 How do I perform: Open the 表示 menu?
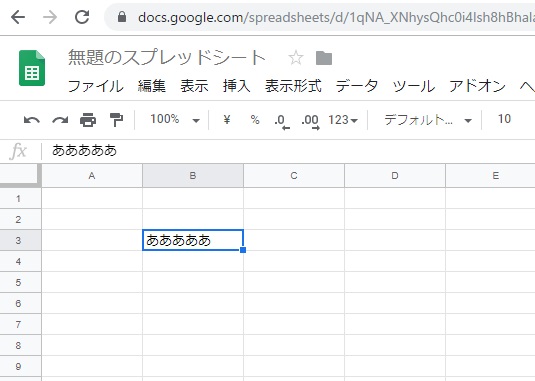point(194,86)
